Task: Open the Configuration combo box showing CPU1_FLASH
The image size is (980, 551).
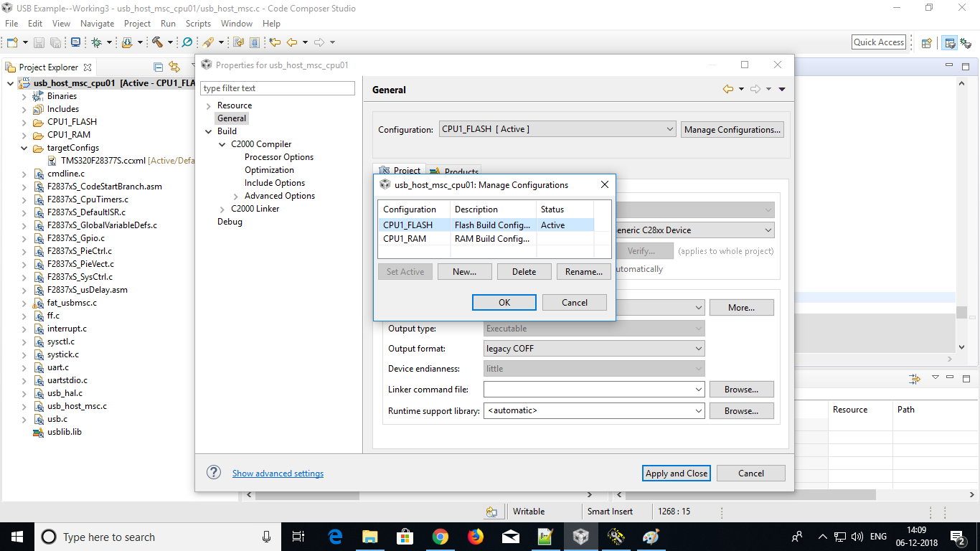Action: [x=557, y=129]
